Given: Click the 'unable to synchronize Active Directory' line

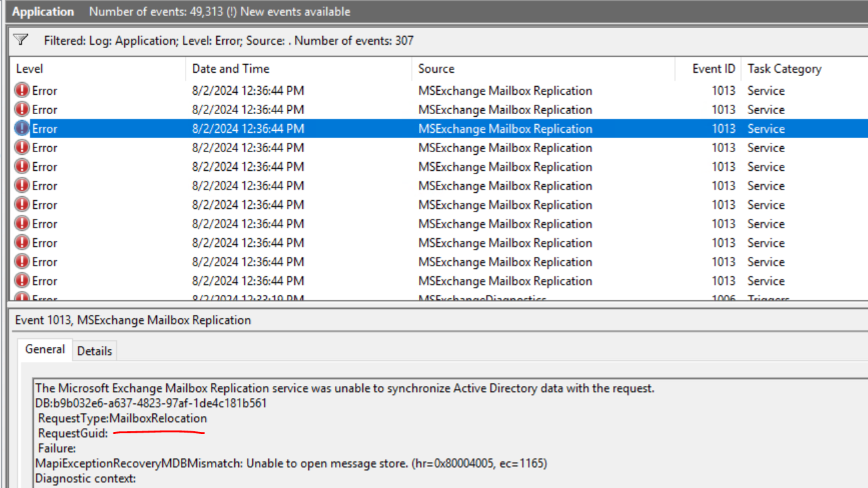Looking at the screenshot, I should click(x=345, y=388).
